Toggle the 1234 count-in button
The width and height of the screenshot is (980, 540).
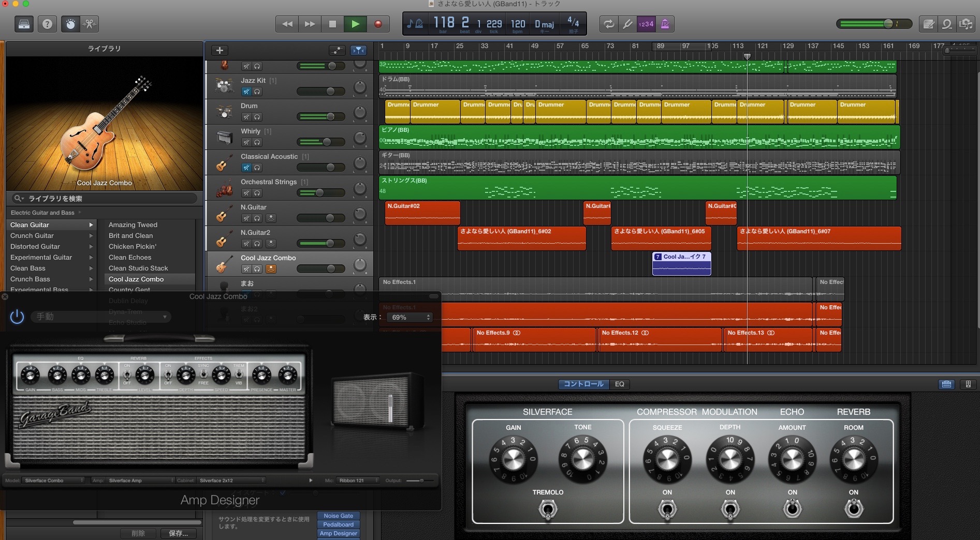pyautogui.click(x=646, y=24)
